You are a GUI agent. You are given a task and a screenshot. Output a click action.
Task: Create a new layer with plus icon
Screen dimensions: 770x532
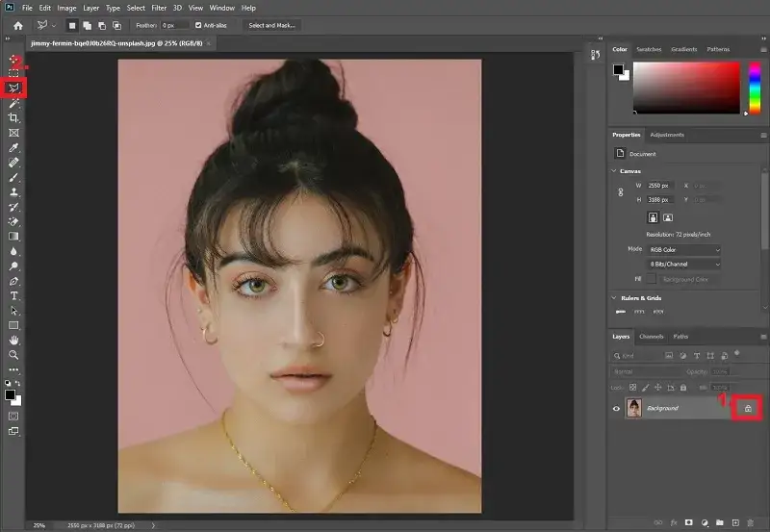pos(734,521)
